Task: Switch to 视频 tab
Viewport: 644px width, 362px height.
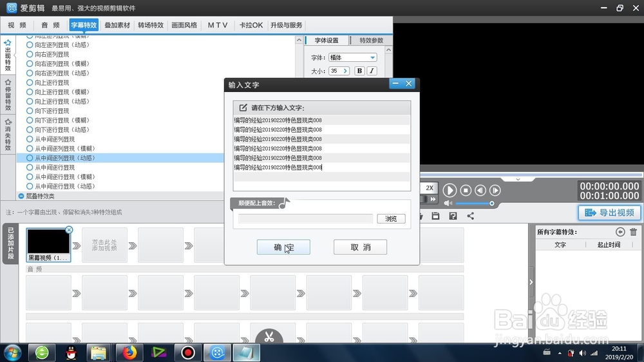Action: pos(17,25)
